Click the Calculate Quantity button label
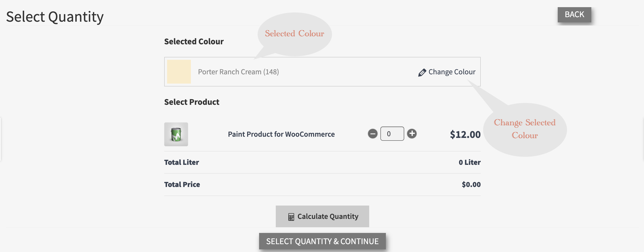The image size is (644, 252). click(328, 216)
